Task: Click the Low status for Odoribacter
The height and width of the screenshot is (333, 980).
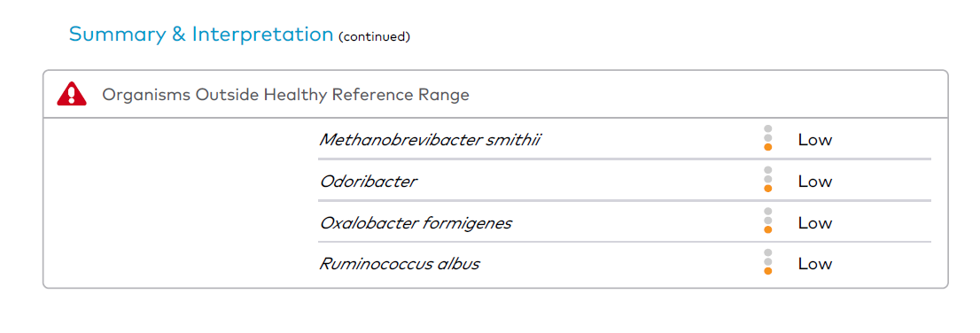Action: (815, 182)
